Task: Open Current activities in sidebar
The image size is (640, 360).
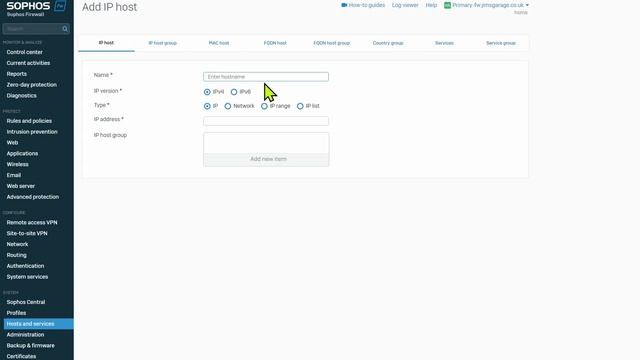Action: coord(28,63)
